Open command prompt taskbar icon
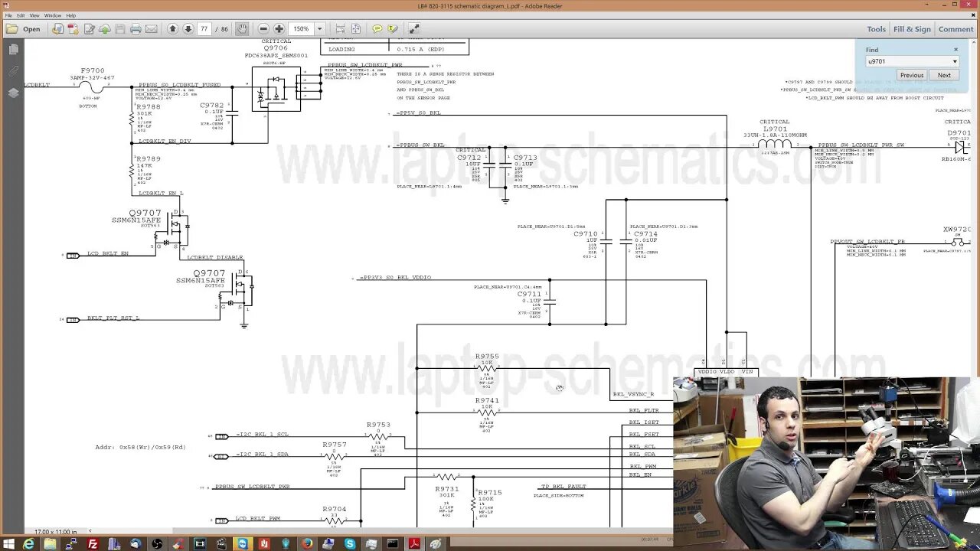The height and width of the screenshot is (551, 980). pos(393,544)
